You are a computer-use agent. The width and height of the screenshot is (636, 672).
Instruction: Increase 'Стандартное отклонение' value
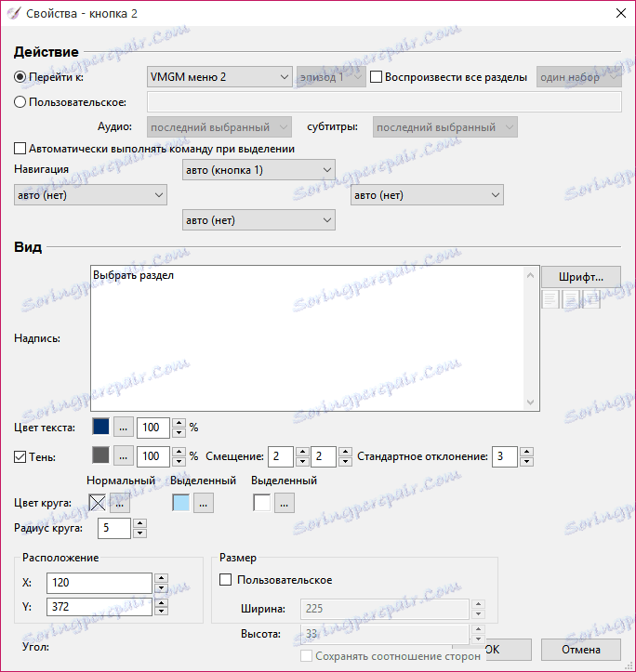coord(526,452)
